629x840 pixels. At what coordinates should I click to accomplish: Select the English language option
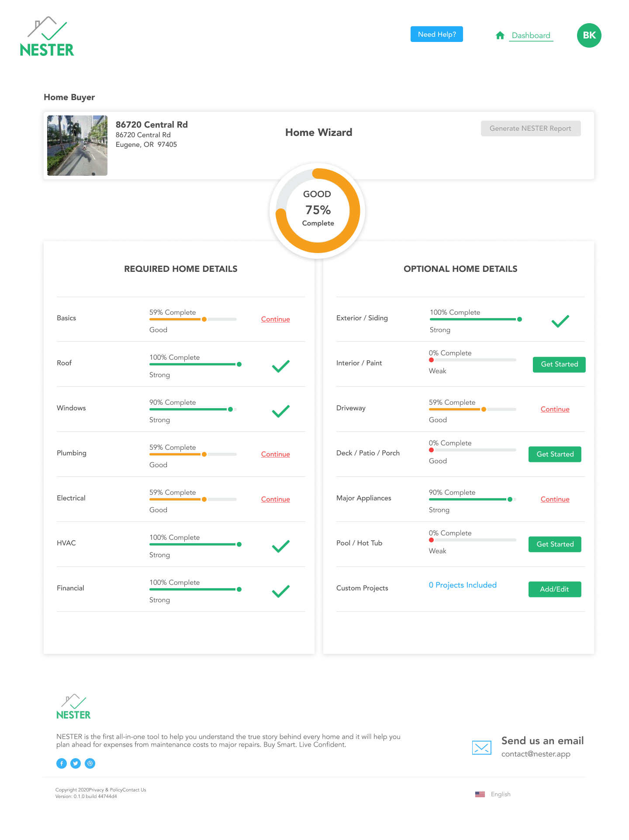[501, 795]
